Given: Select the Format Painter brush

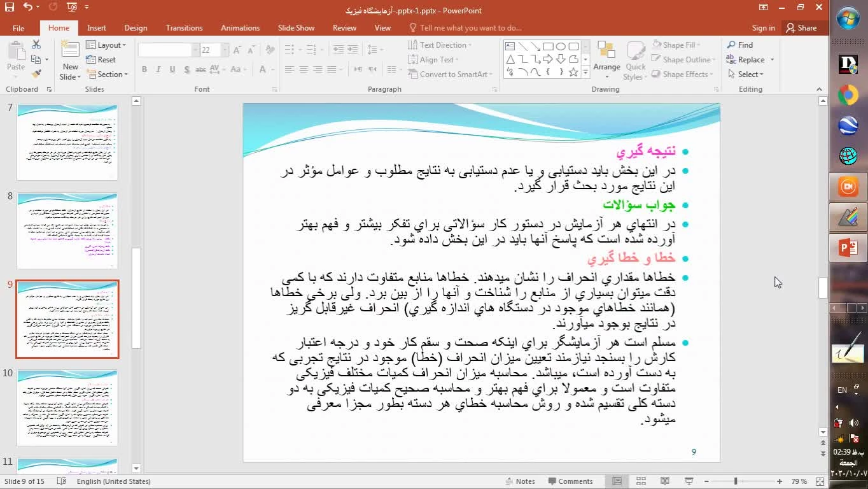Looking at the screenshot, I should (x=36, y=74).
